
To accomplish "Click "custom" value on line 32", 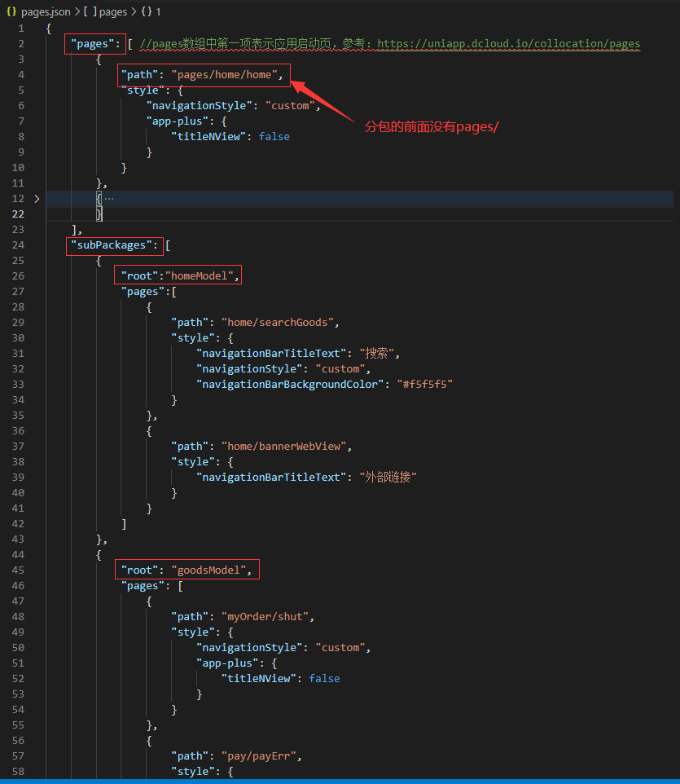I will [340, 369].
